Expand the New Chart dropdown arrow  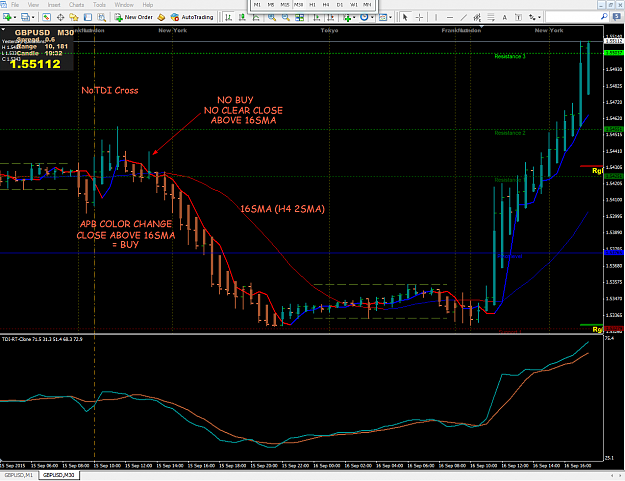click(14, 17)
